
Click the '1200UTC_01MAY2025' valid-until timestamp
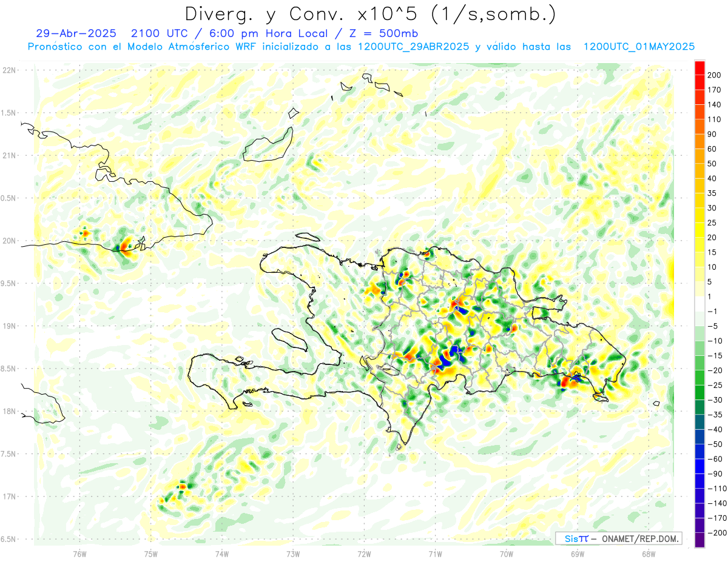pos(639,47)
